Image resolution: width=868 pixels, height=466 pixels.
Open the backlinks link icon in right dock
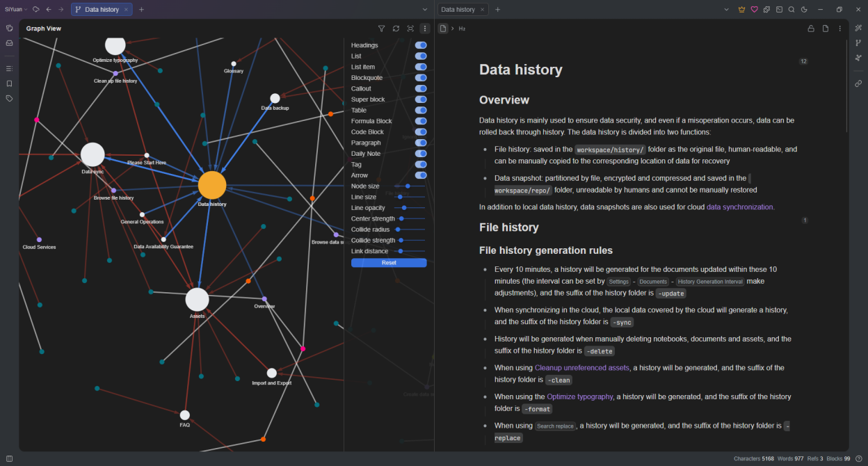(858, 83)
